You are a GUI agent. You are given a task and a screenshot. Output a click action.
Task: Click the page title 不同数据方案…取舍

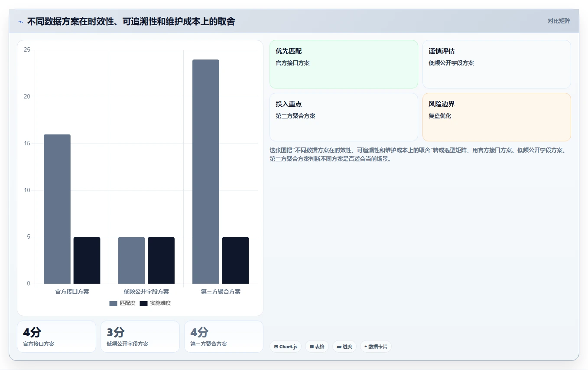tap(131, 22)
